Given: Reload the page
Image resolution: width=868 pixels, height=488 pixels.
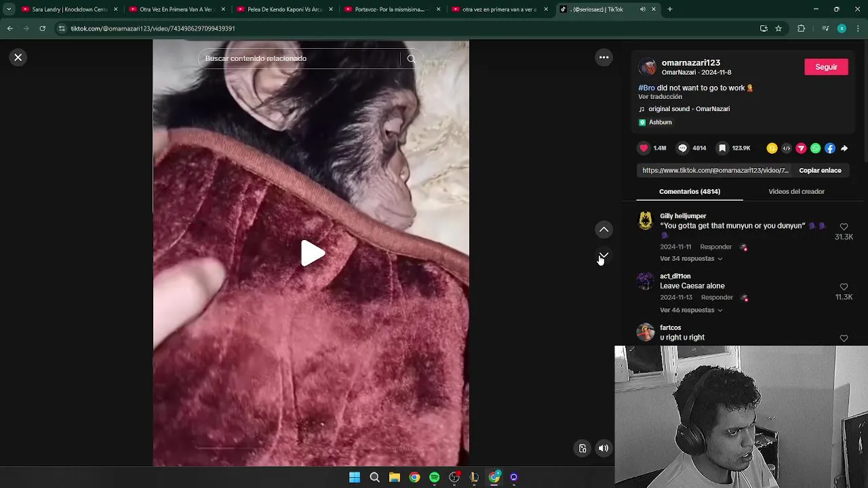Looking at the screenshot, I should click(42, 28).
